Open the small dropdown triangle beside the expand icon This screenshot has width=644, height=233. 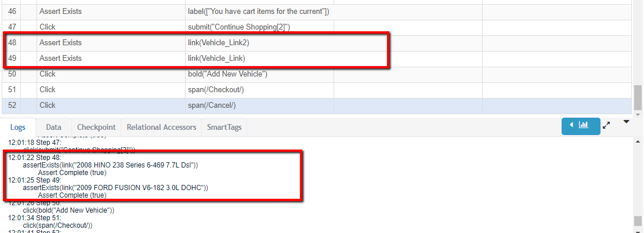click(x=626, y=122)
